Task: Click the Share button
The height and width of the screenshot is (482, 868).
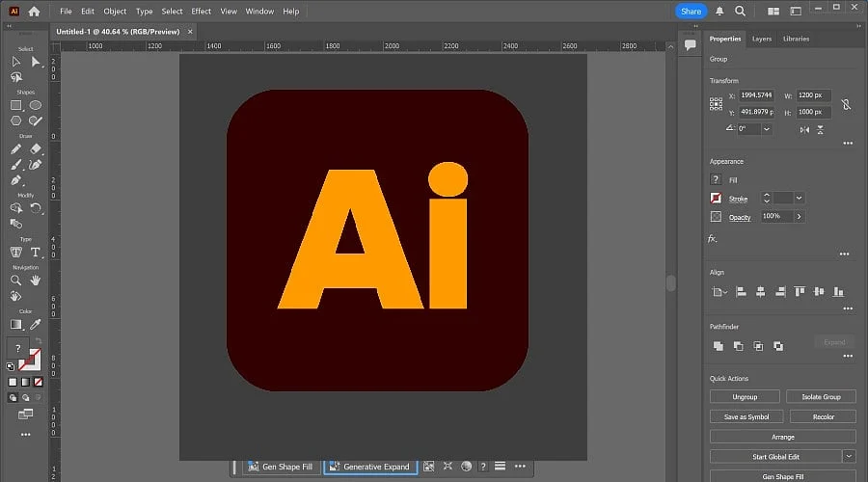Action: coord(691,11)
